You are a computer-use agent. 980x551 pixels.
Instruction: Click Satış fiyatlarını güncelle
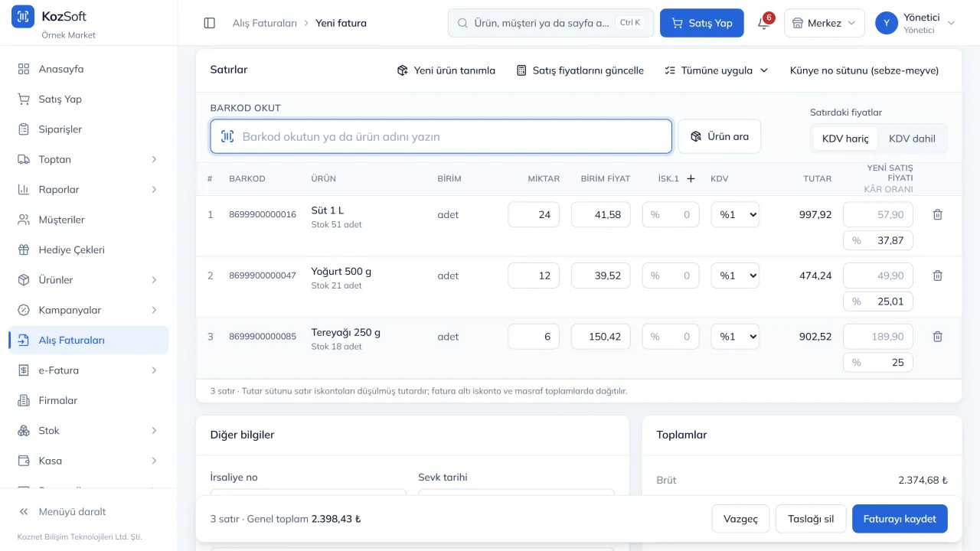tap(580, 70)
